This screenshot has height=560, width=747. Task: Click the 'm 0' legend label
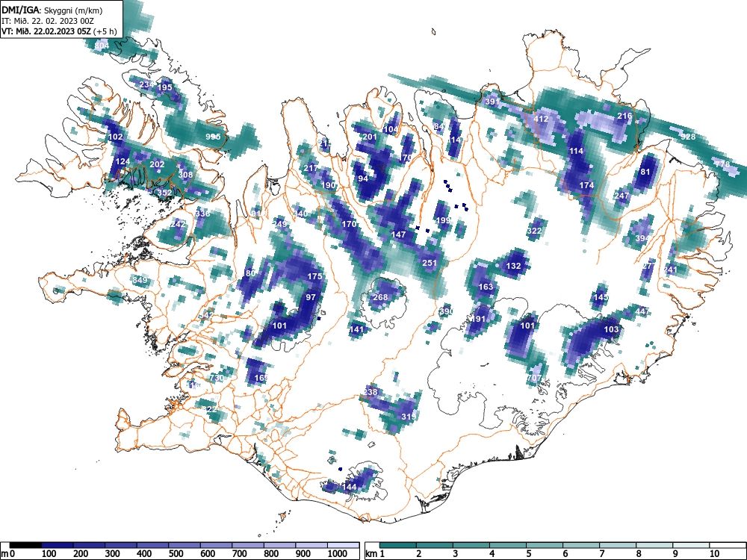(x=8, y=554)
